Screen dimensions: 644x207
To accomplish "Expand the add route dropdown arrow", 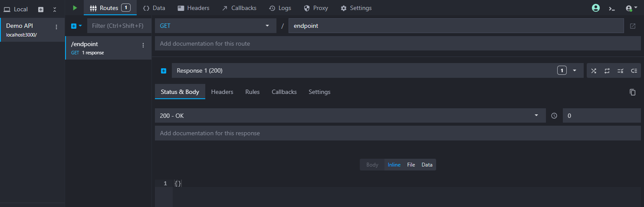I will coord(80,26).
